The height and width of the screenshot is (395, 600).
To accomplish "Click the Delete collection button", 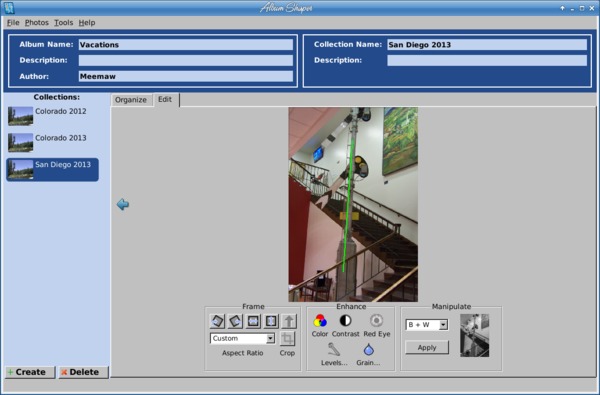I will 83,372.
